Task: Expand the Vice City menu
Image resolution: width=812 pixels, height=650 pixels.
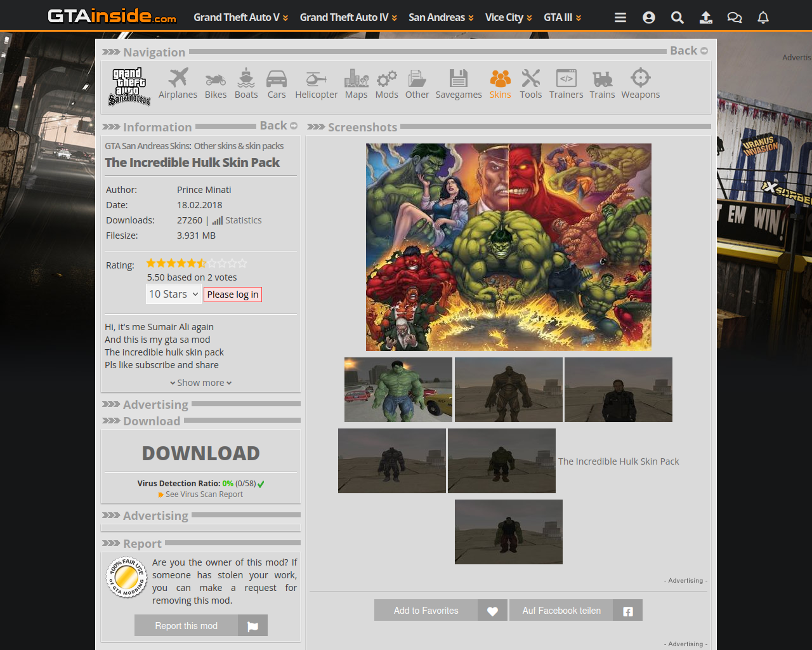Action: click(x=509, y=17)
